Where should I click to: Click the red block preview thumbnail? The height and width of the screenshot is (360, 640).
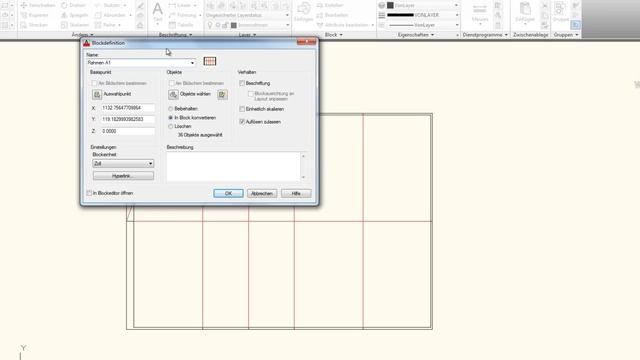210,61
